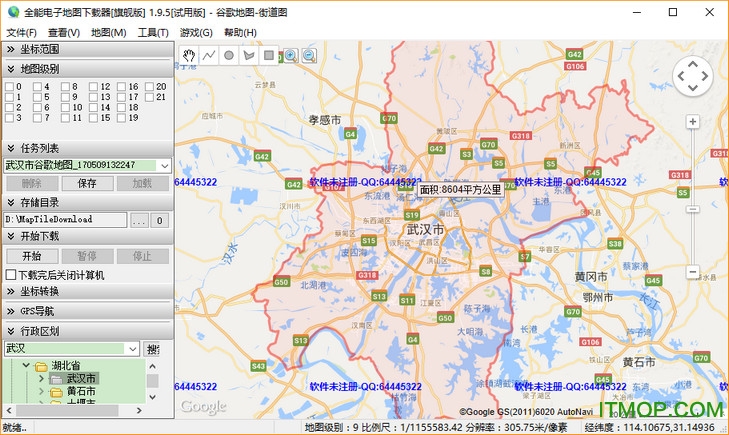Open the 地图(M) menu
The height and width of the screenshot is (435, 729).
108,33
